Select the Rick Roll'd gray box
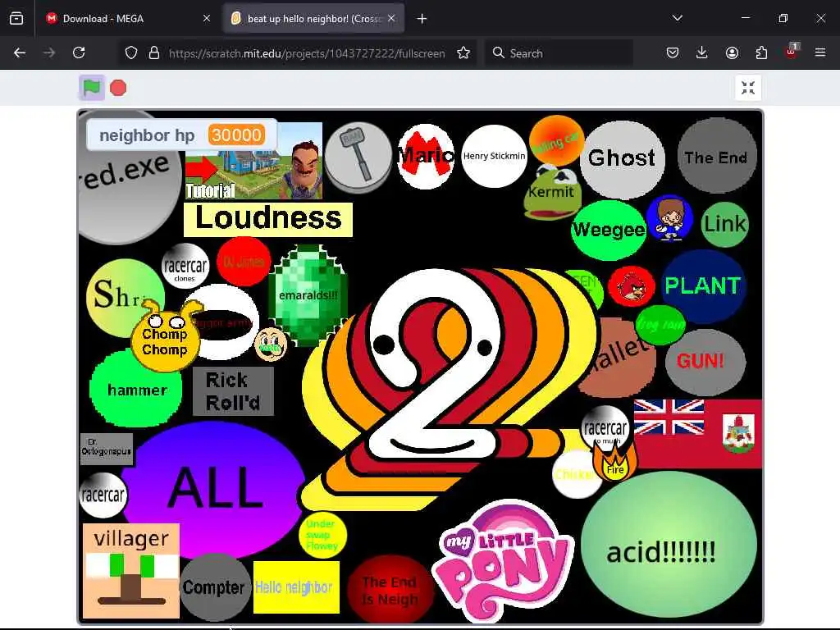 point(233,391)
